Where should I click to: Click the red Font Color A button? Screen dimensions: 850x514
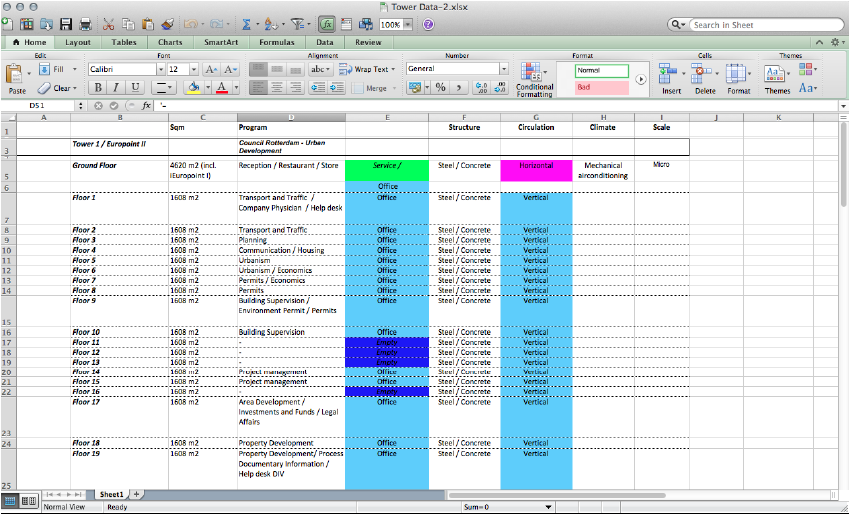(221, 88)
